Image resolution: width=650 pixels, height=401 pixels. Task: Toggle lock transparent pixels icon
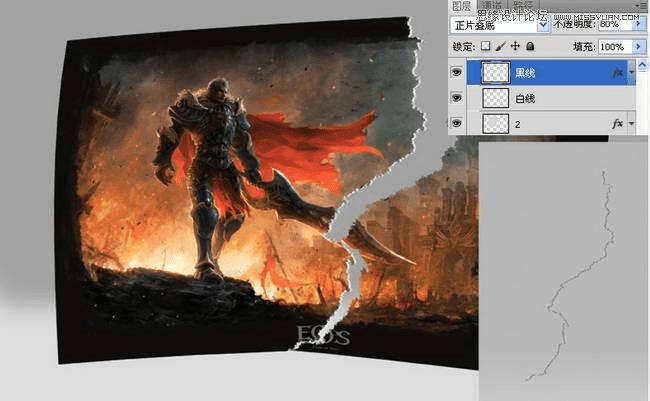pos(485,46)
